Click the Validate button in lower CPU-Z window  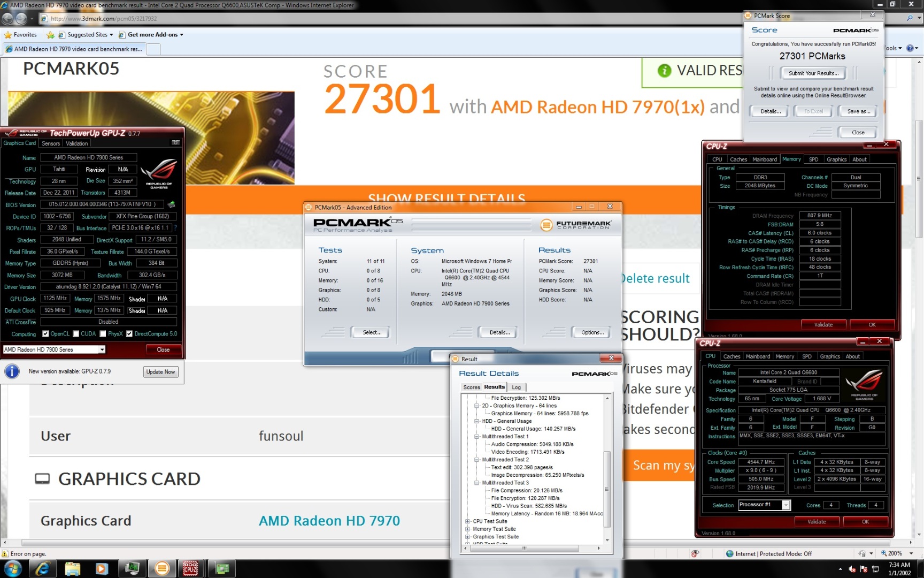pos(816,522)
